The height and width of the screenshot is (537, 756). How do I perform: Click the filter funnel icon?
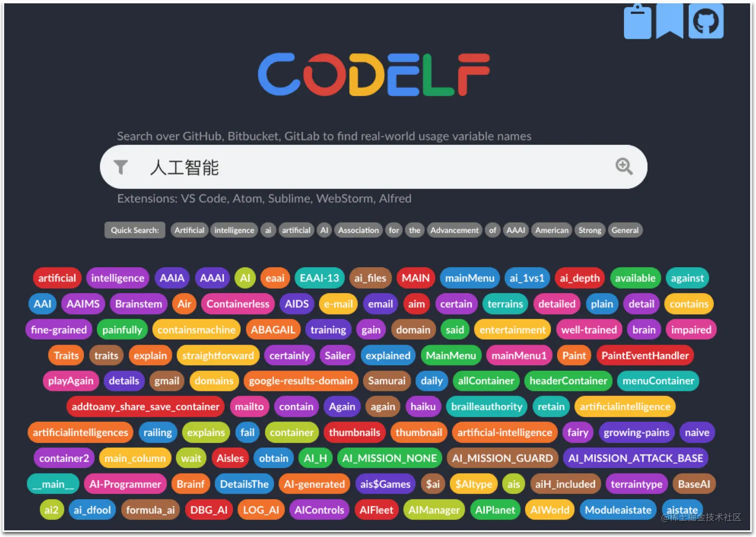(x=120, y=167)
